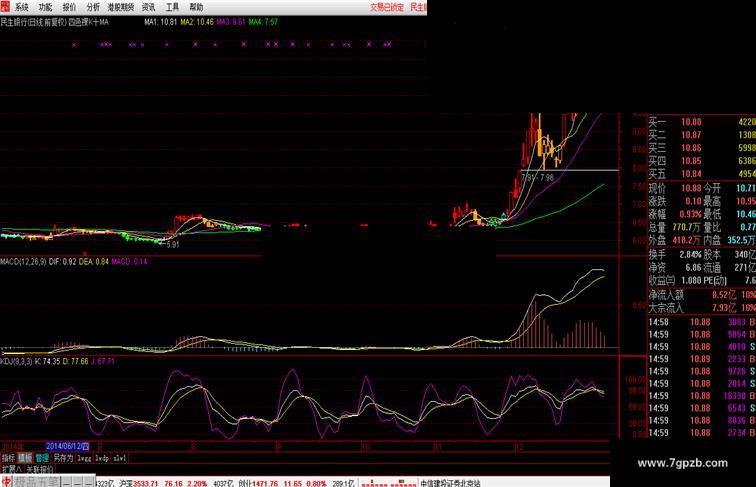Click the 指标 tab at bottom
This screenshot has width=756, height=487.
point(9,458)
